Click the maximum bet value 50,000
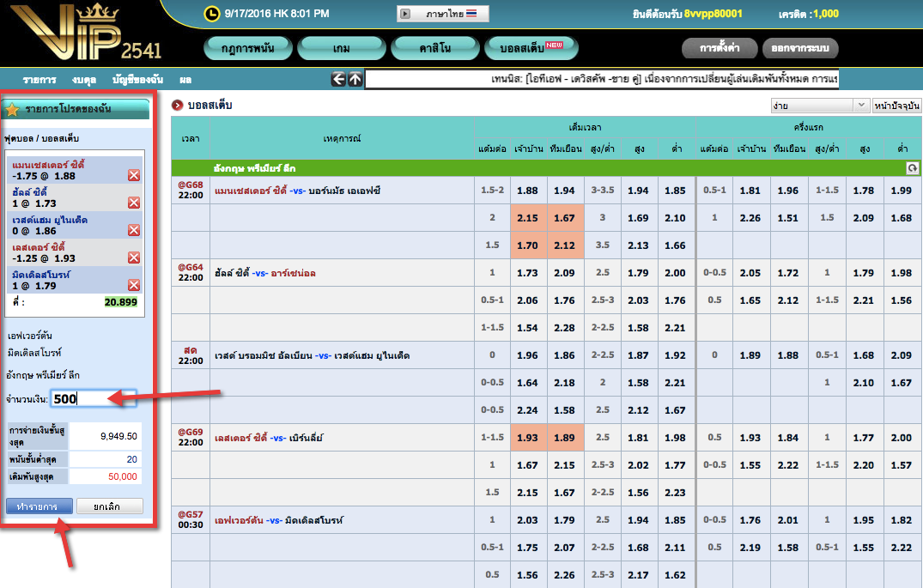Image resolution: width=923 pixels, height=588 pixels. (123, 476)
